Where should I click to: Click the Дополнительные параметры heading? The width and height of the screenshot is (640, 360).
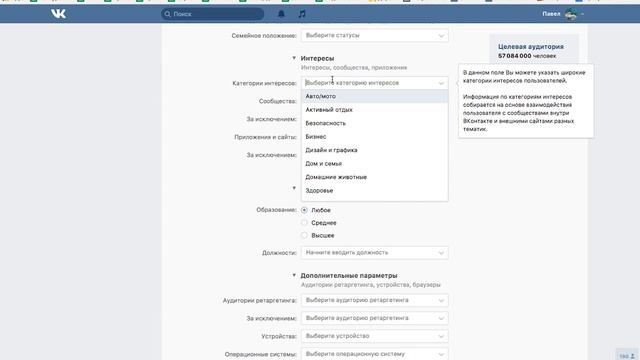click(349, 276)
